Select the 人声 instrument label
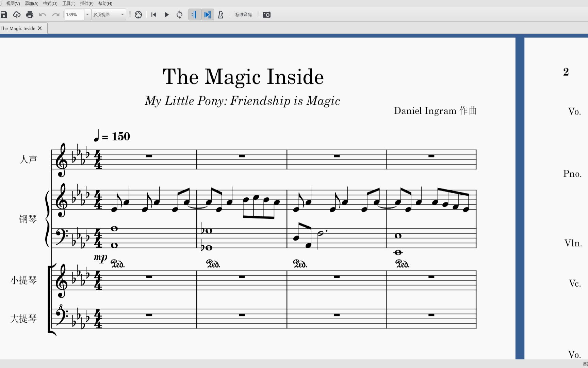588x368 pixels. point(28,159)
